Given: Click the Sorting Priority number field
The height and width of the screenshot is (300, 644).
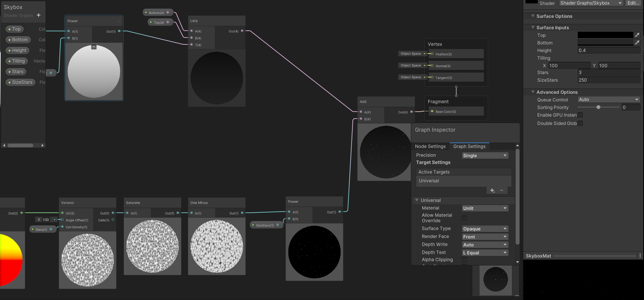Looking at the screenshot, I should [x=631, y=107].
